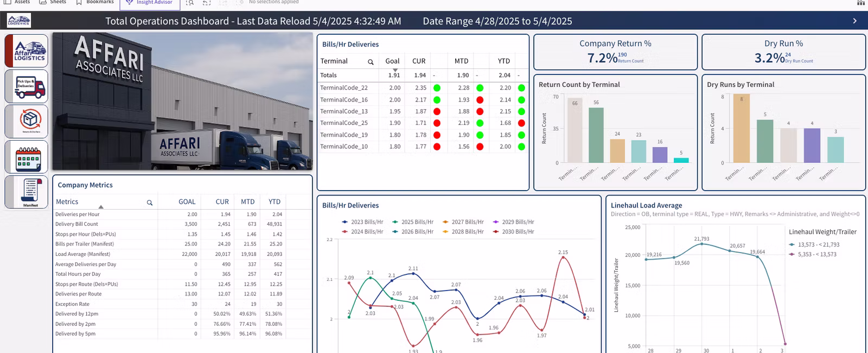Click the Return Count bar labeled 66
The width and height of the screenshot is (868, 353).
coord(575,130)
